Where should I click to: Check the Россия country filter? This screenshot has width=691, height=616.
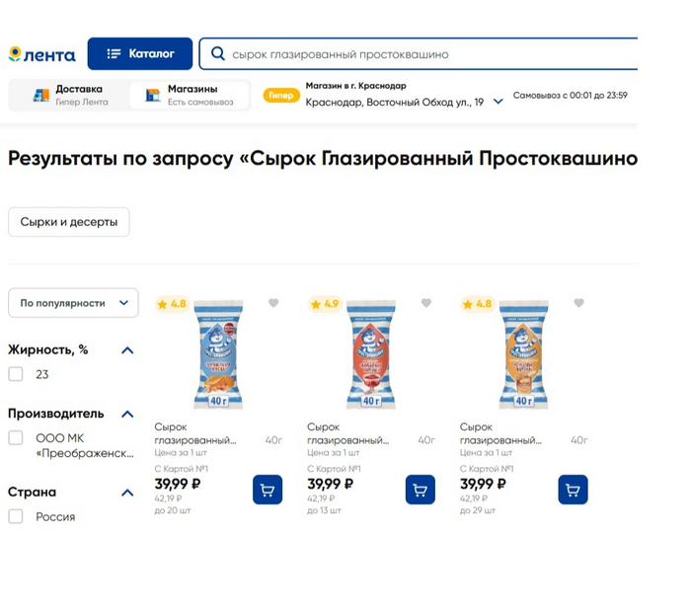point(16,516)
